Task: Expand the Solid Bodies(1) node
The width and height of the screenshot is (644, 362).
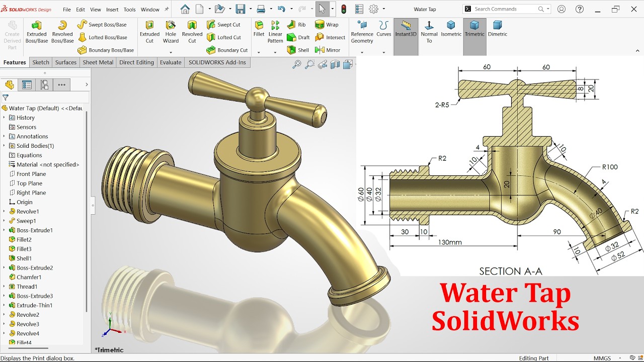Action: (x=4, y=146)
